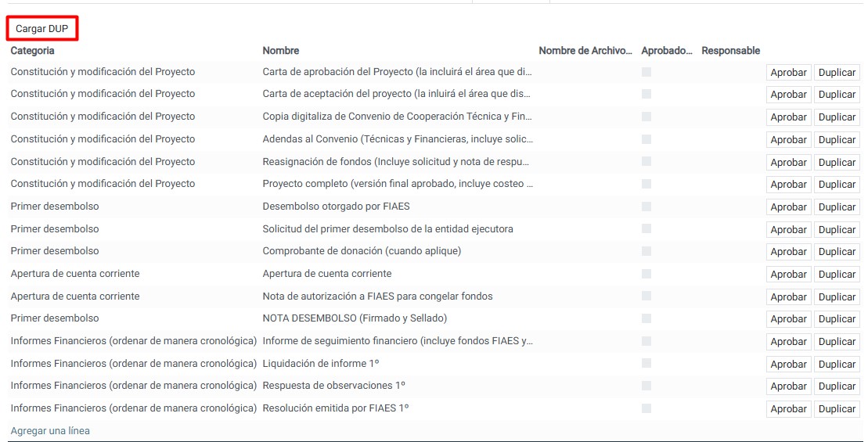Click the Cargar DUP button
The height and width of the screenshot is (442, 868).
(x=42, y=29)
